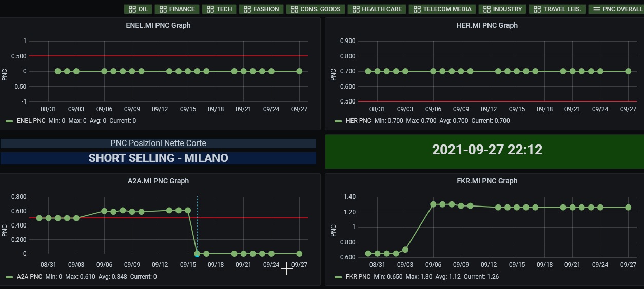This screenshot has height=289, width=644.
Task: Click the grid icon on CONS. GOODS
Action: pos(294,9)
